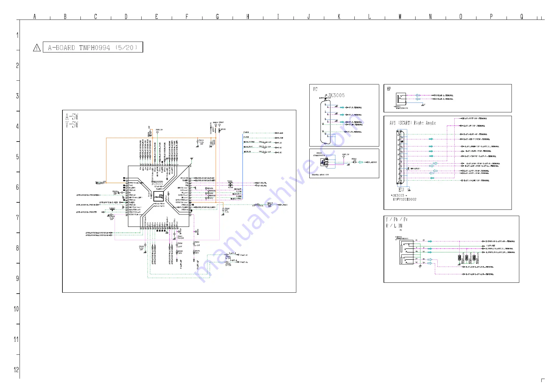
Task: Click the 'AV-SW_SDA' signal label
Action: [262, 186]
